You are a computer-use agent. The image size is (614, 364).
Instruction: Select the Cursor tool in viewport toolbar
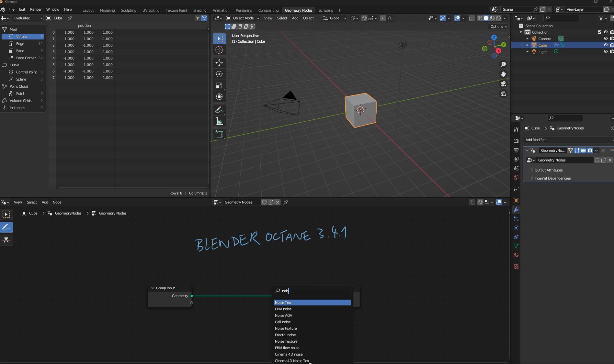(x=219, y=50)
